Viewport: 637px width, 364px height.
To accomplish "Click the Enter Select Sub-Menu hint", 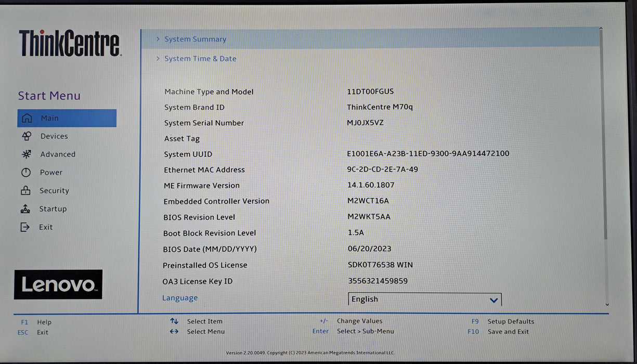I will click(354, 331).
